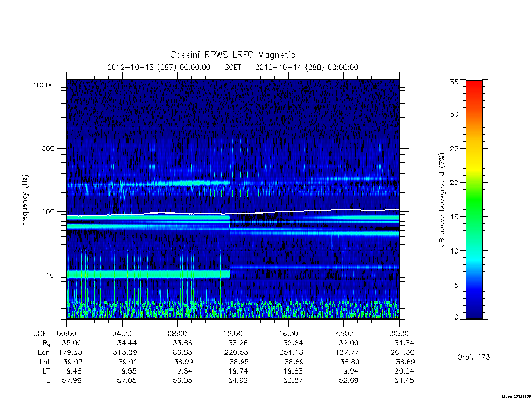Select start time "2012-10-13 (287) 00:00:00"
The width and height of the screenshot is (532, 399).
coord(159,67)
